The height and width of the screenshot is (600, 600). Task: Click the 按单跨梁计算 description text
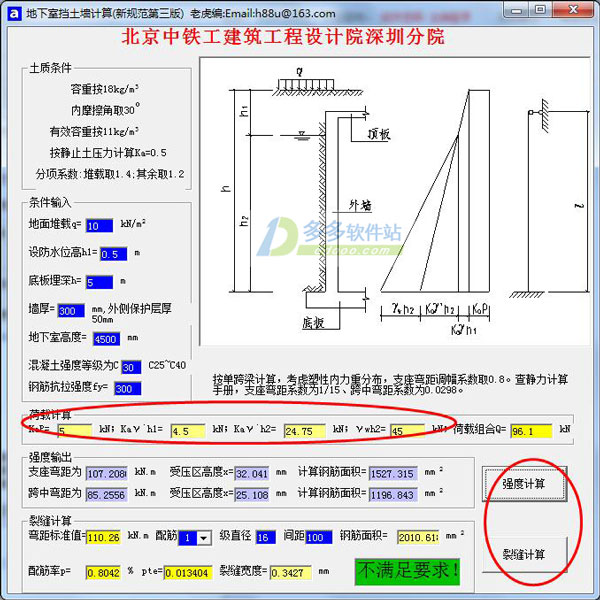click(x=390, y=384)
